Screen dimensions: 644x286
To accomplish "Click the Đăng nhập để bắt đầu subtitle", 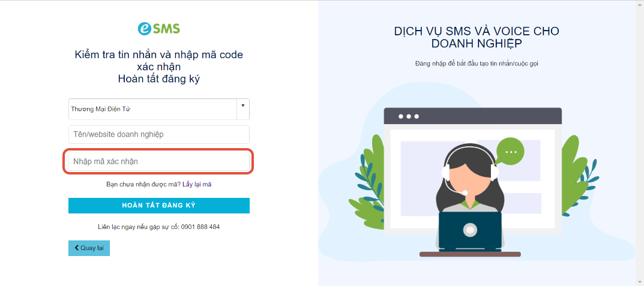I will [477, 64].
